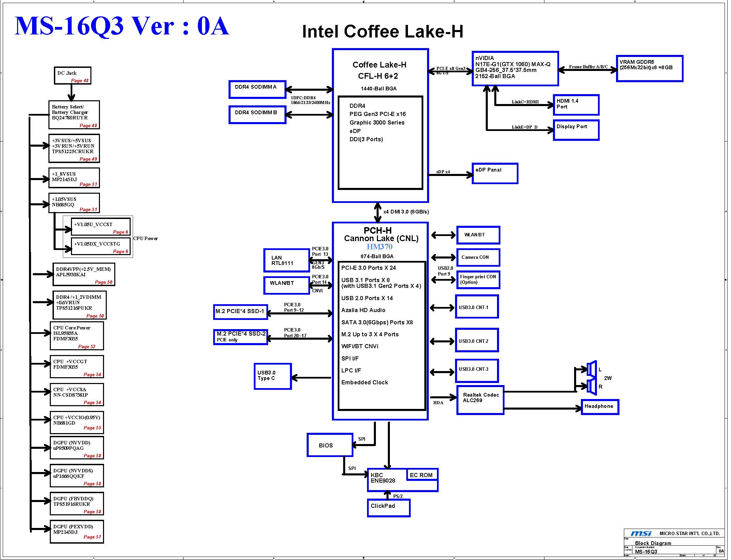Click the Headphone block
The height and width of the screenshot is (560, 731).
pyautogui.click(x=600, y=407)
